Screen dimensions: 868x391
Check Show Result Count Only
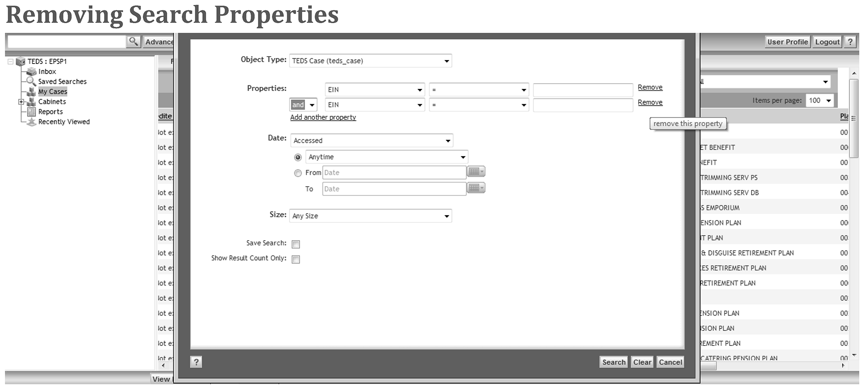(296, 259)
